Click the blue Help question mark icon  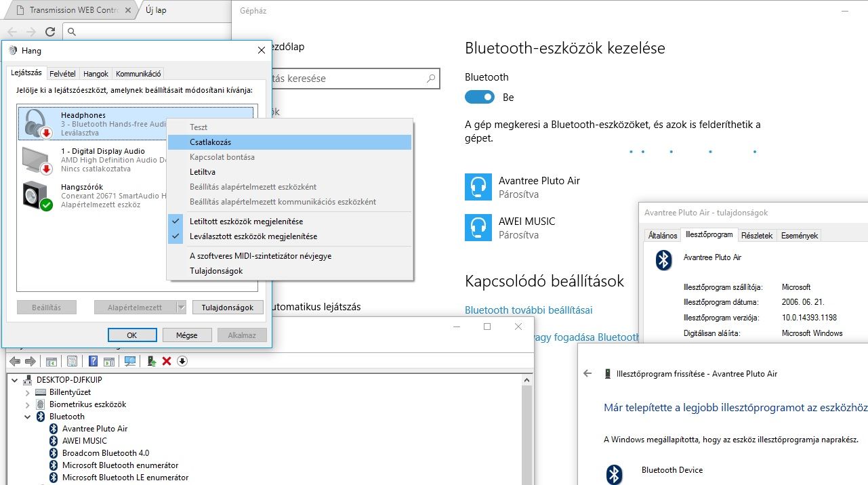click(x=94, y=362)
